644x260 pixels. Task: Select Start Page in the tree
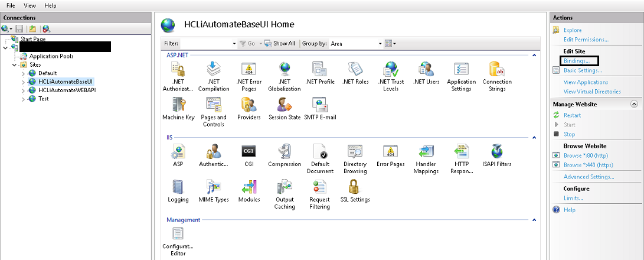click(x=33, y=38)
